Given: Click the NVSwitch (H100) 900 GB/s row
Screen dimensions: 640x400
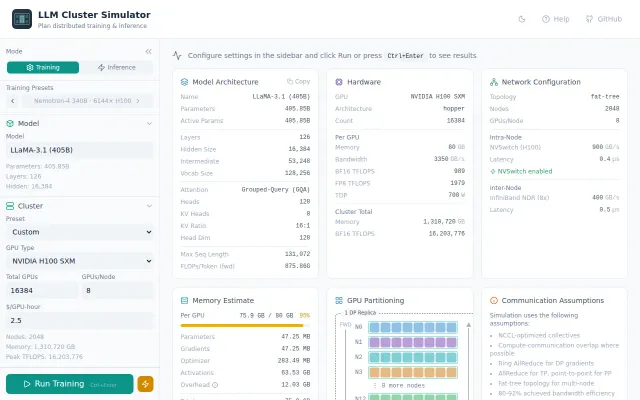Looking at the screenshot, I should 554,147.
